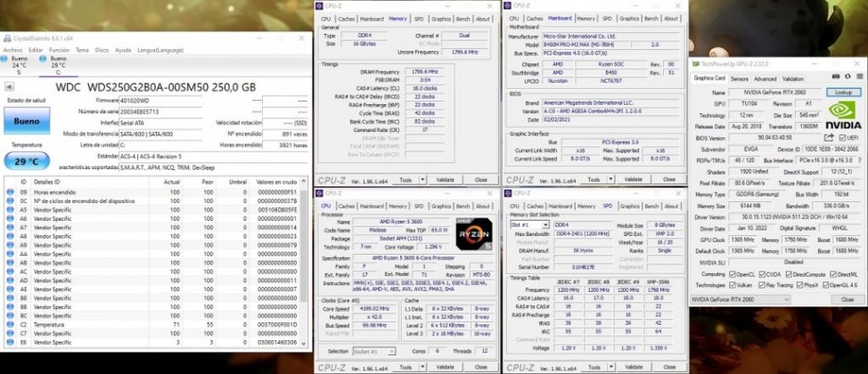Click the blue Bueno health status box
868x374 pixels.
coord(27,120)
